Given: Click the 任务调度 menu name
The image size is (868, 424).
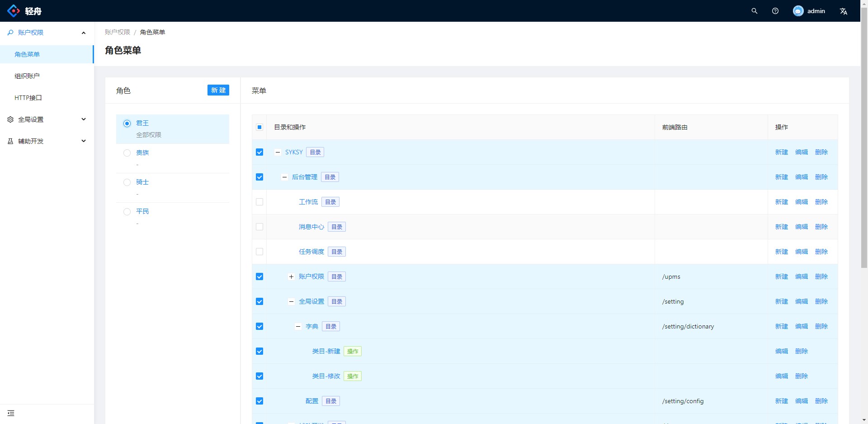Looking at the screenshot, I should (x=311, y=252).
